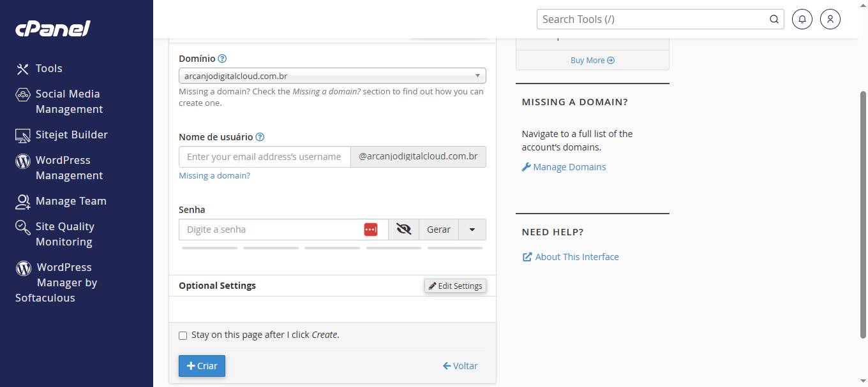The width and height of the screenshot is (868, 387).
Task: Enable Stay on this page checkbox
Action: click(183, 335)
